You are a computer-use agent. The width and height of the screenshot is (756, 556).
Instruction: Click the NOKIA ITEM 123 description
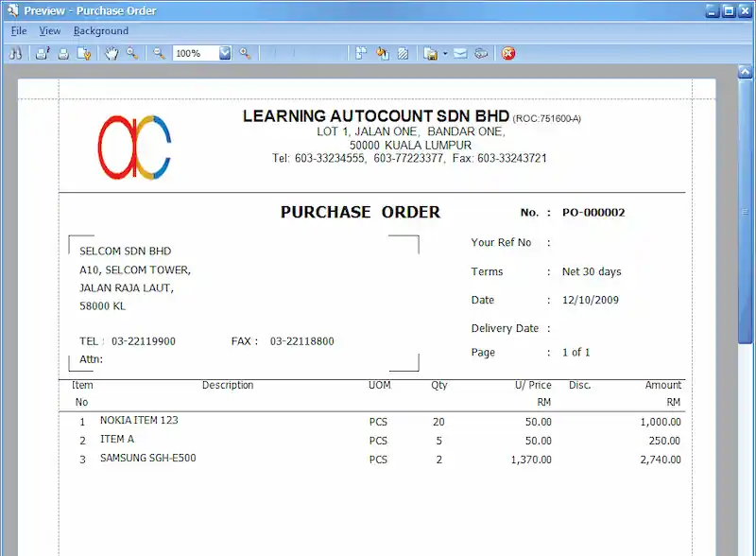coord(139,420)
